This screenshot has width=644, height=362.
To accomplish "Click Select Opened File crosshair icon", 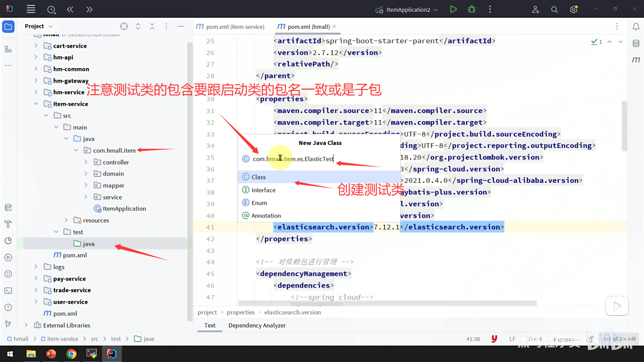I will coord(124,26).
